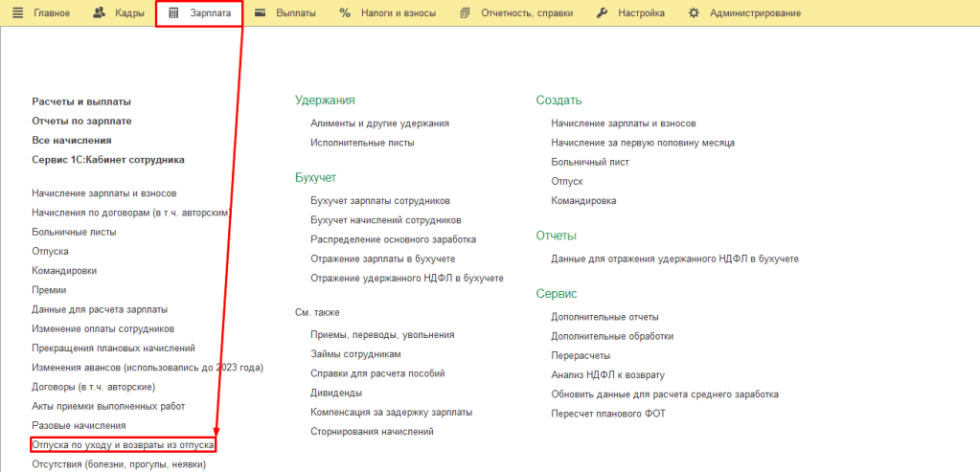Viewport: 980px width, 472px height.
Task: Click the gear icon of Администрирование
Action: click(694, 12)
